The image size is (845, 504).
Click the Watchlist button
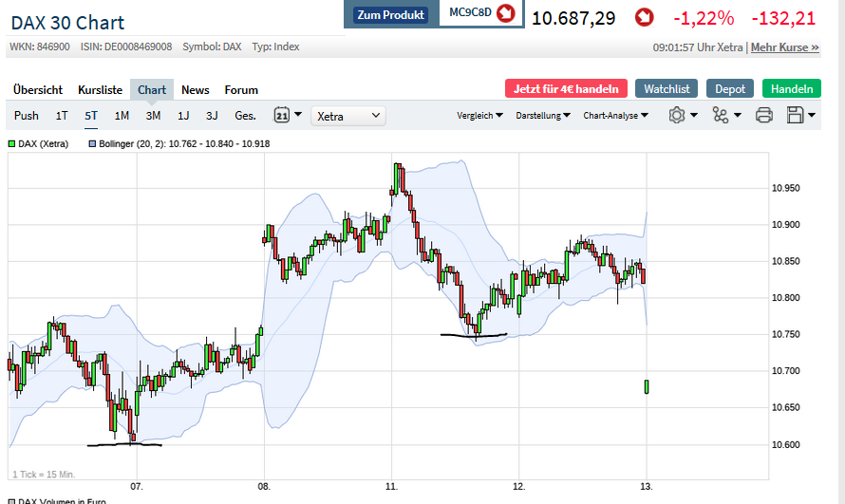667,88
